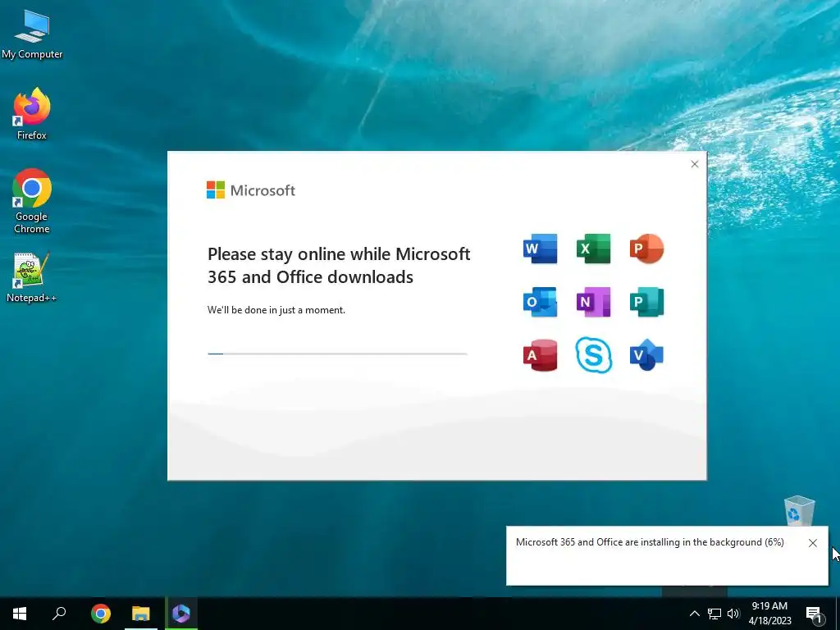This screenshot has width=840, height=630.
Task: Close the Microsoft Office installer dialog
Action: pos(694,164)
